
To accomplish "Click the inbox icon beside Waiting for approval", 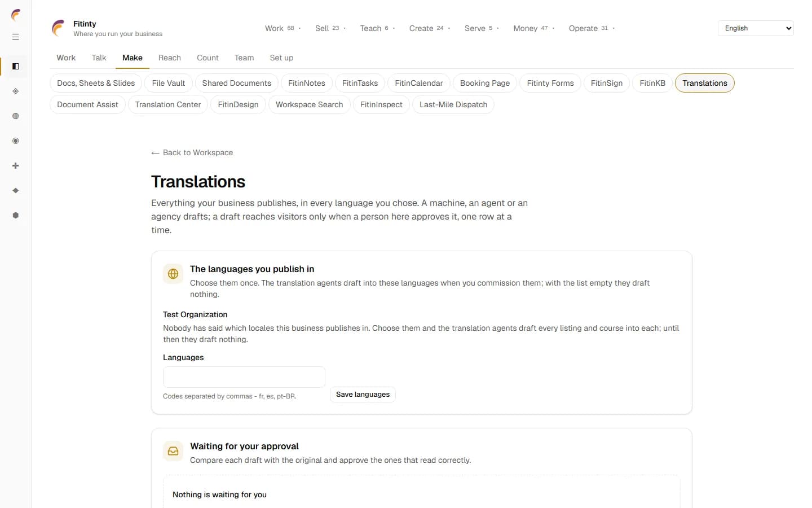I will (173, 451).
